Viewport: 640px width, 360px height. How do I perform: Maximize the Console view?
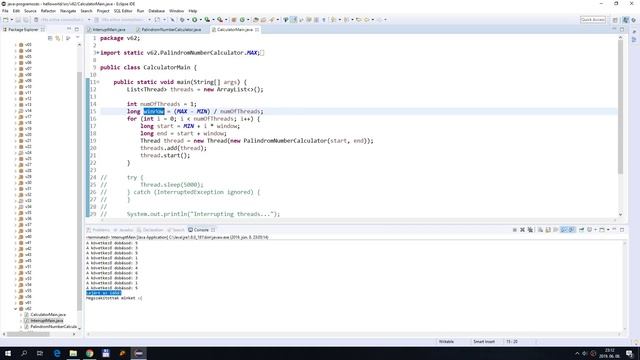[x=622, y=230]
